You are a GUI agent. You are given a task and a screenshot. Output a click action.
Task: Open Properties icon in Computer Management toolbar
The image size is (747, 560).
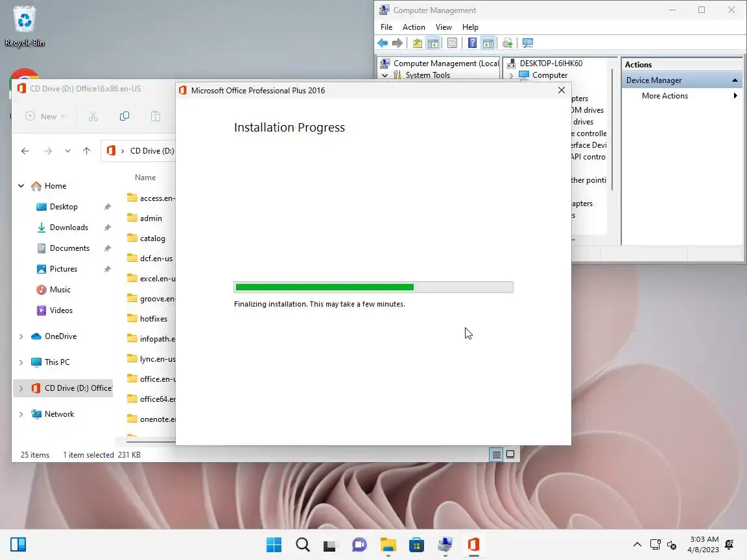tap(452, 43)
